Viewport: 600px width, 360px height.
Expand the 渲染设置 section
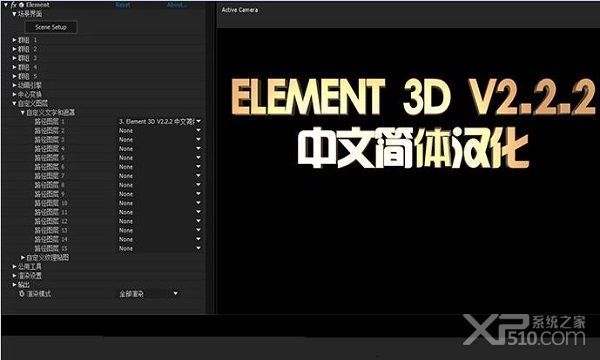pyautogui.click(x=14, y=275)
